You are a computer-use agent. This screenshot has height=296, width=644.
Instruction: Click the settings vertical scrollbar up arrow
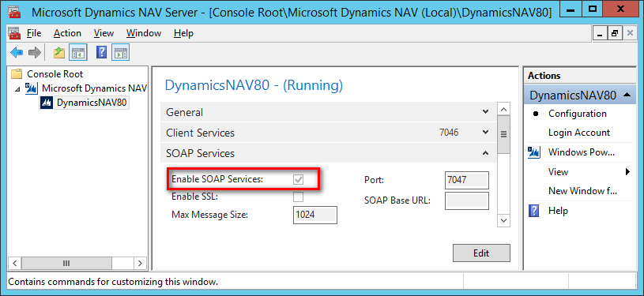(x=503, y=109)
